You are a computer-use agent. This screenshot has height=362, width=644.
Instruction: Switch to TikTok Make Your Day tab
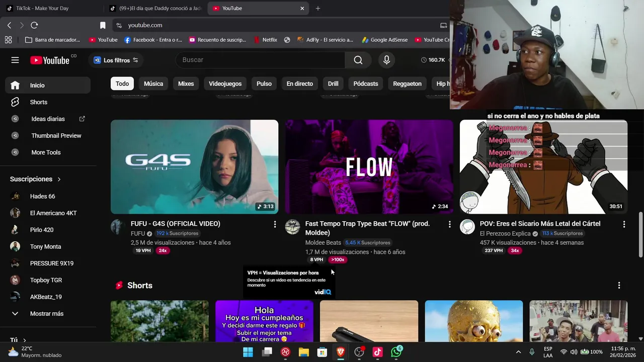(42, 8)
